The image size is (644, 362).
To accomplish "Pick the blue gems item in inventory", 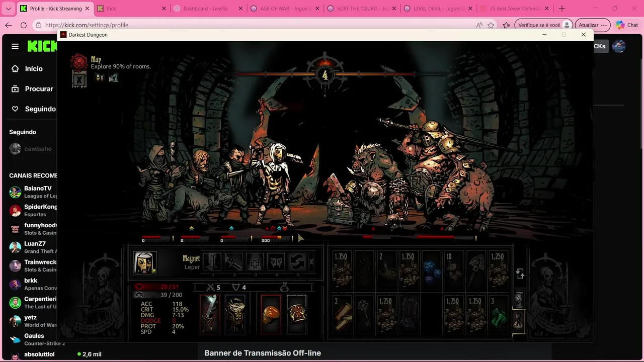I will click(432, 270).
